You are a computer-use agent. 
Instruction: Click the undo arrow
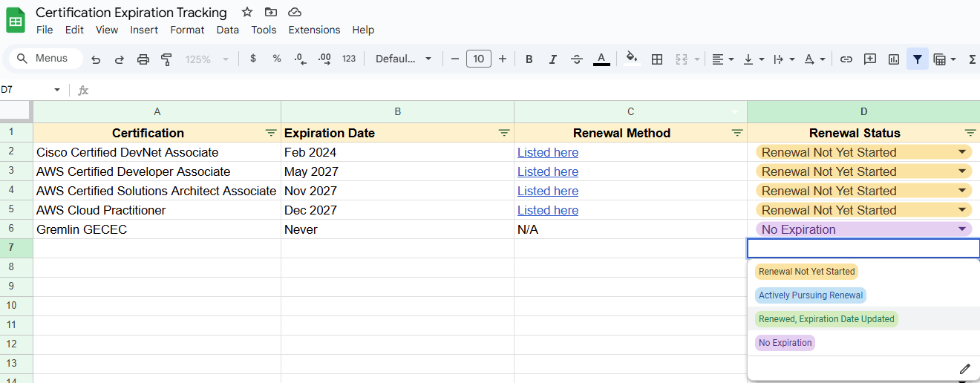point(96,59)
